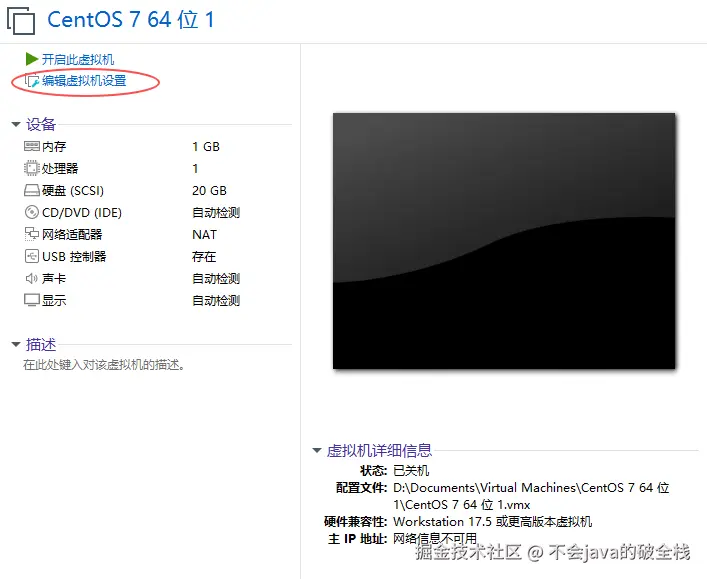Click the display monitor icon
The height and width of the screenshot is (579, 707).
(32, 300)
